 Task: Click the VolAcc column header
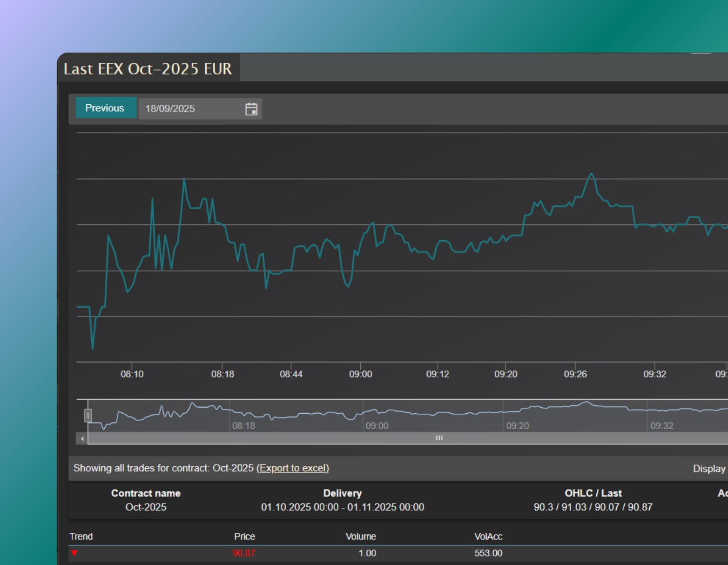[x=488, y=537]
